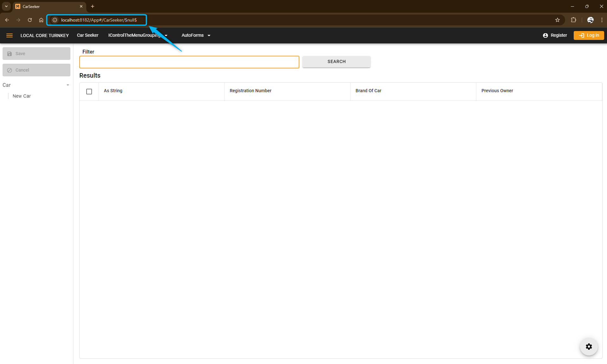Open Chrome's three-dot menu

[602, 20]
